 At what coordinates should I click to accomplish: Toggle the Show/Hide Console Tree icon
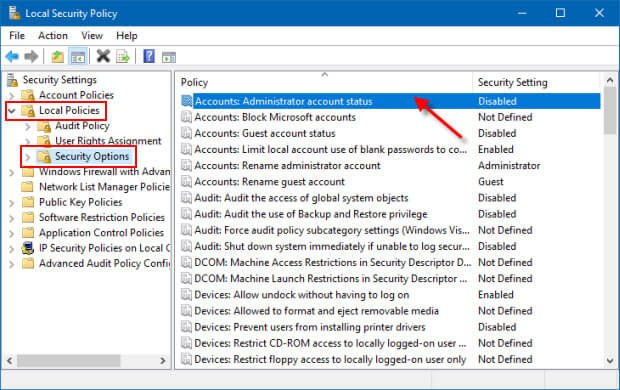[78, 57]
